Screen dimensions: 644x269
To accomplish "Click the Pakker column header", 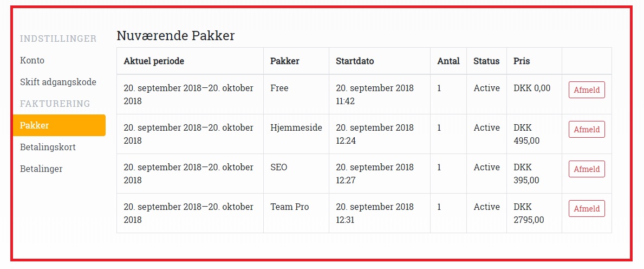I will (285, 61).
